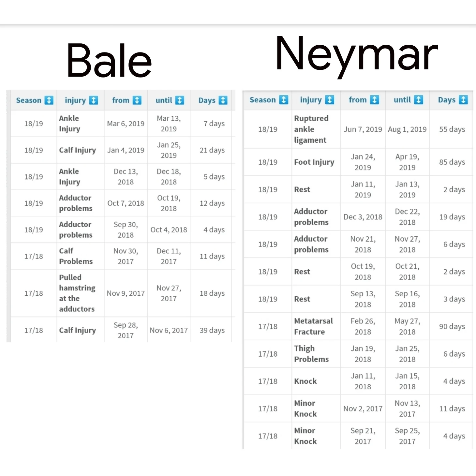The height and width of the screenshot is (476, 476).
Task: Select Neymar's Knock Jan 11, 2018 row
Action: 358,381
